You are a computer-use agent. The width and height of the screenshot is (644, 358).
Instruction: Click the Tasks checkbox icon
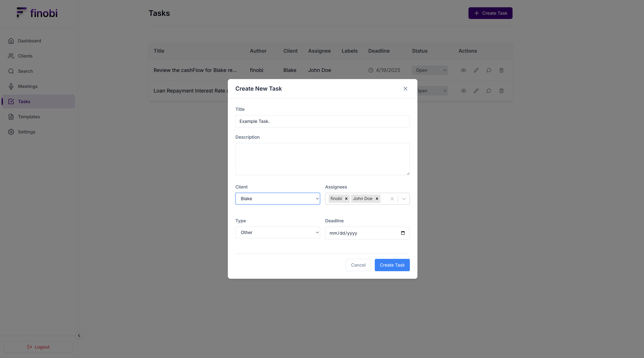[11, 102]
